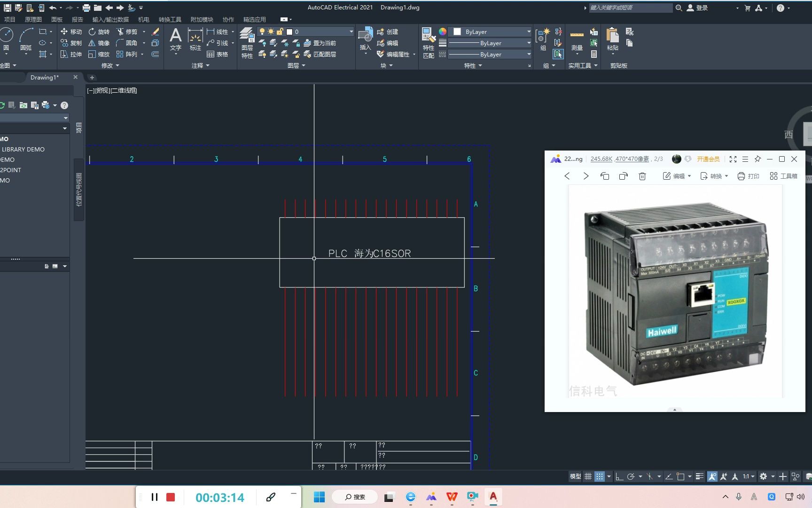The height and width of the screenshot is (508, 812).
Task: Click the 打印 button in image viewer
Action: click(748, 176)
